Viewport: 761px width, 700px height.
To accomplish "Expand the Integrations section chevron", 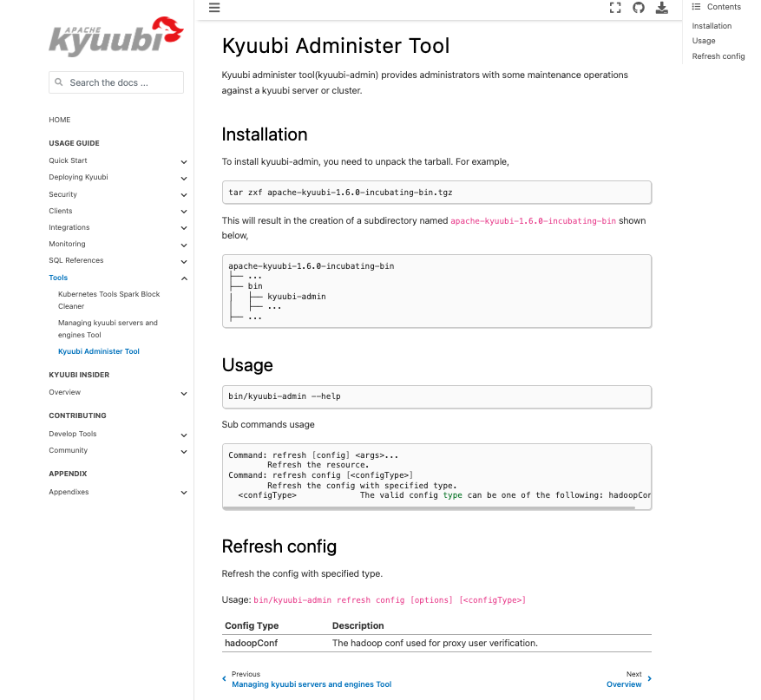I will (184, 227).
